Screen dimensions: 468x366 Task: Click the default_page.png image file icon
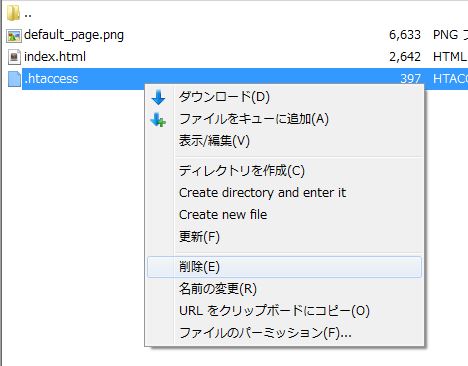tap(14, 36)
